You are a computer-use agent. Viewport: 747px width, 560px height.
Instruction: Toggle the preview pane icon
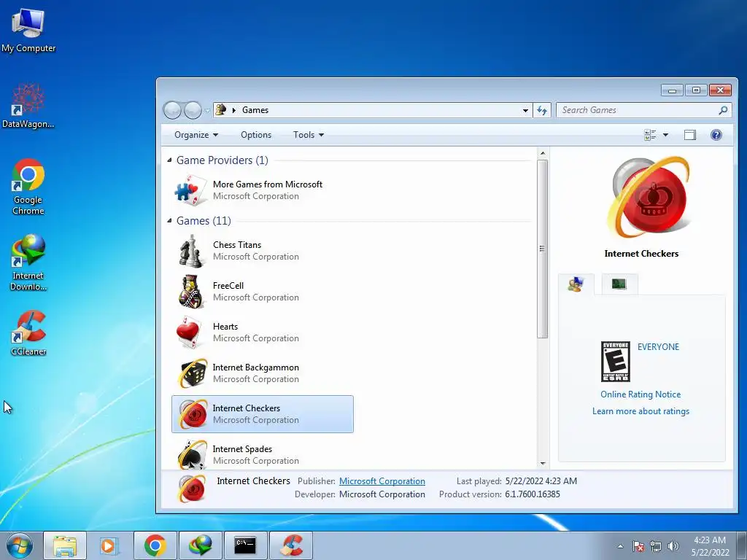[x=690, y=135]
